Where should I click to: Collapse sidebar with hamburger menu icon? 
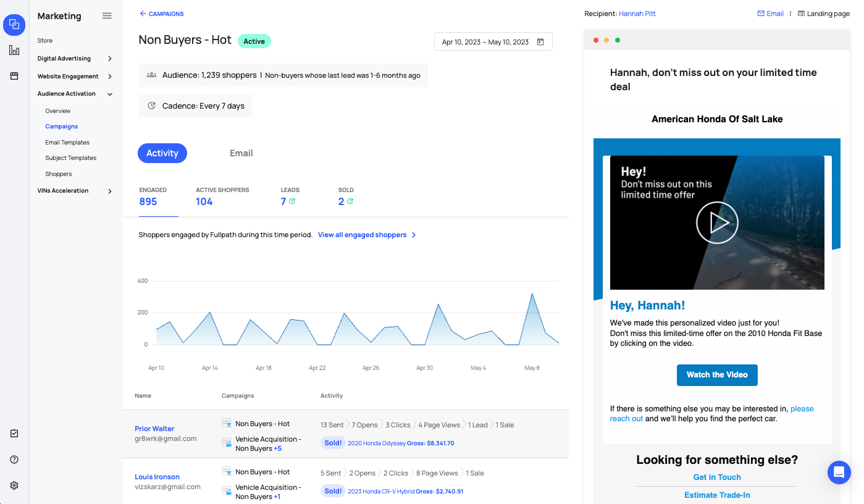pos(107,16)
